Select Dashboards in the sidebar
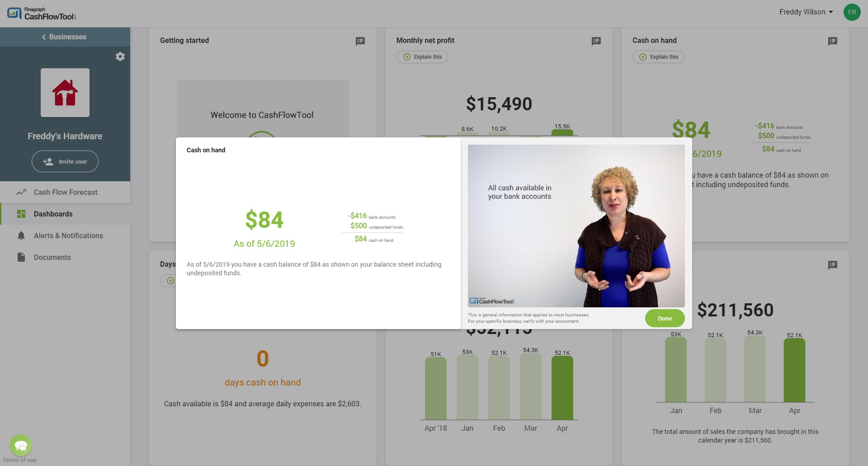This screenshot has height=466, width=868. click(x=65, y=214)
